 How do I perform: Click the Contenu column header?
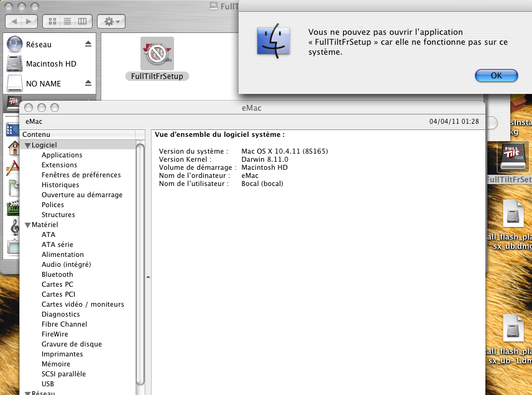[78, 134]
